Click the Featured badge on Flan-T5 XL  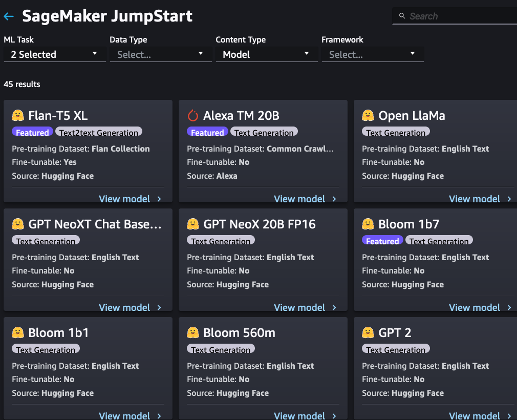(x=32, y=132)
